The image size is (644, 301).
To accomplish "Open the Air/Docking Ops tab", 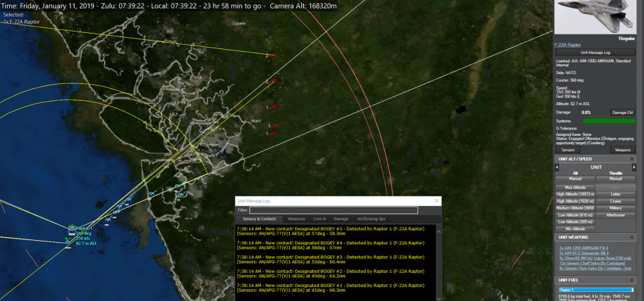I will pyautogui.click(x=371, y=219).
